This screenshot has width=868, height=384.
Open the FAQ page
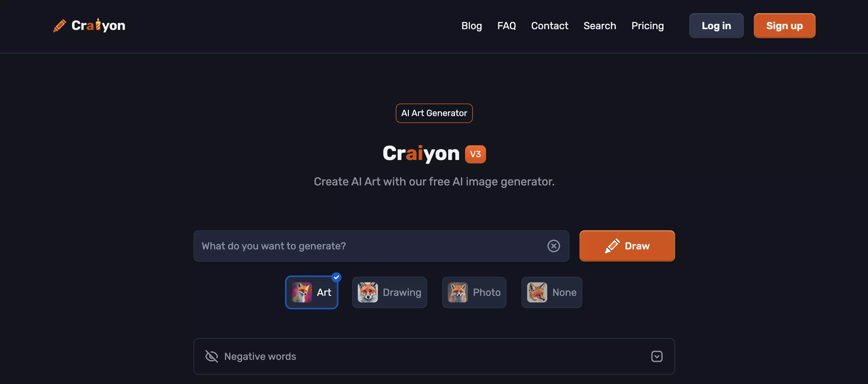point(506,25)
